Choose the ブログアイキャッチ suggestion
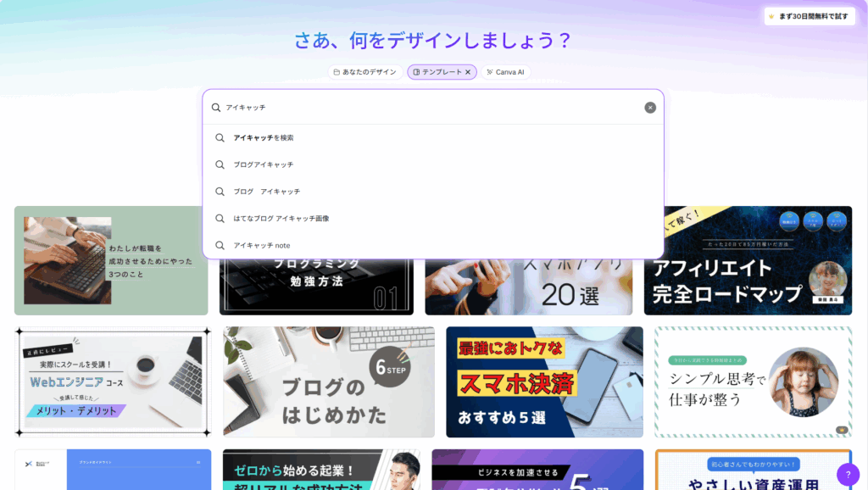 click(x=264, y=164)
